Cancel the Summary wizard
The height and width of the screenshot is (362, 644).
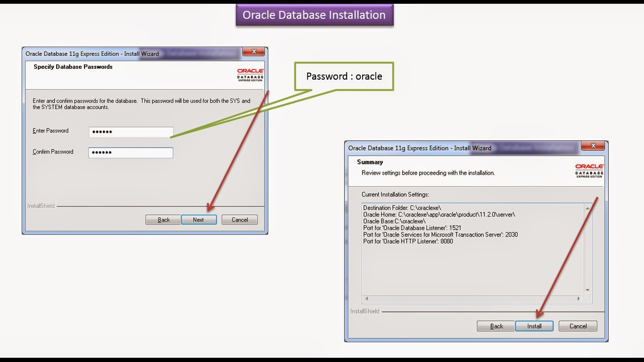[578, 326]
